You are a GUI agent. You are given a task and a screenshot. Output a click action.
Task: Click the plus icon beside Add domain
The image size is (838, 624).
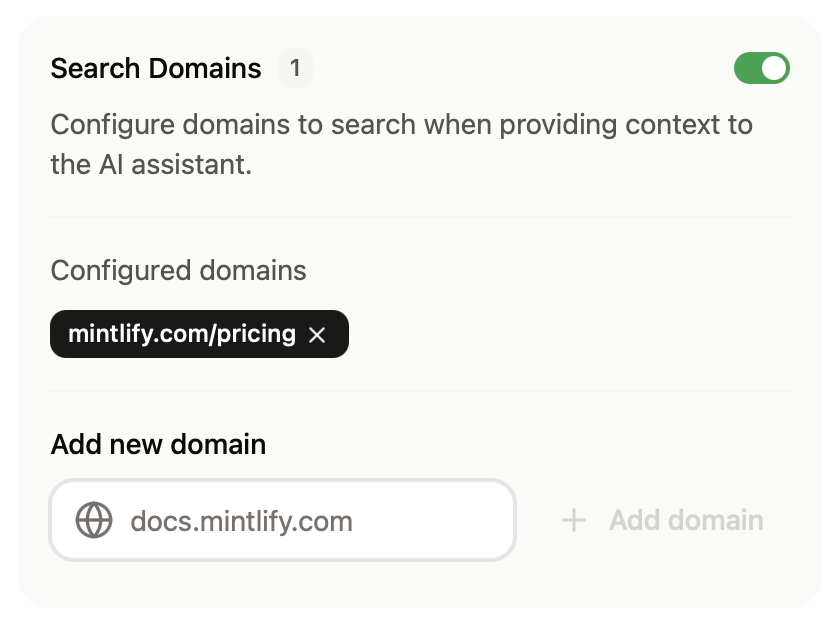[573, 520]
